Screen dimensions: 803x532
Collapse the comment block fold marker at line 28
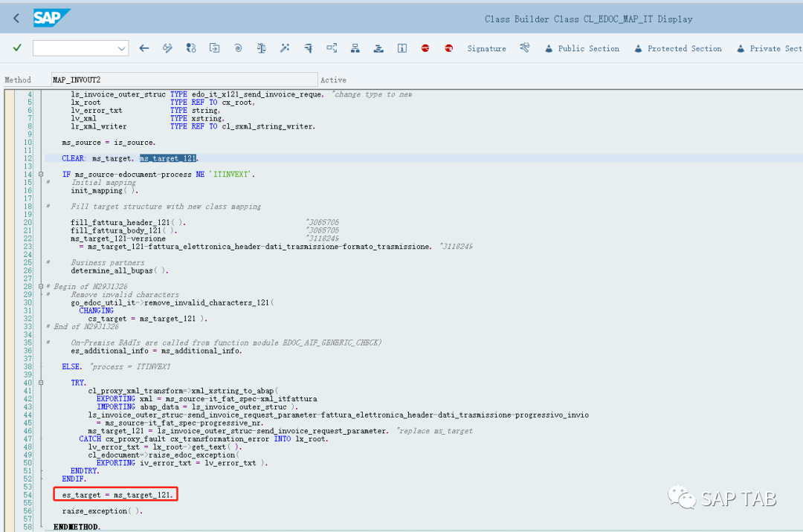pyautogui.click(x=41, y=286)
